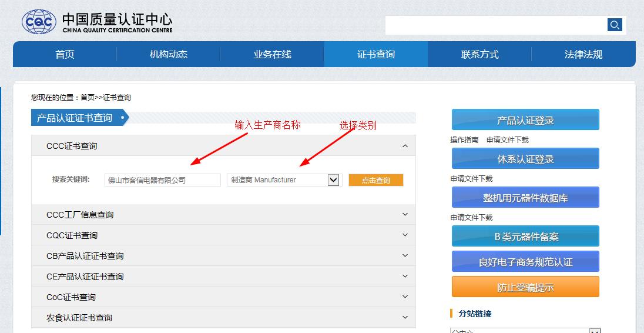Viewport: 644px width, 333px height.
Task: Expand the 农食认证证书查询 section
Action: tap(223, 317)
